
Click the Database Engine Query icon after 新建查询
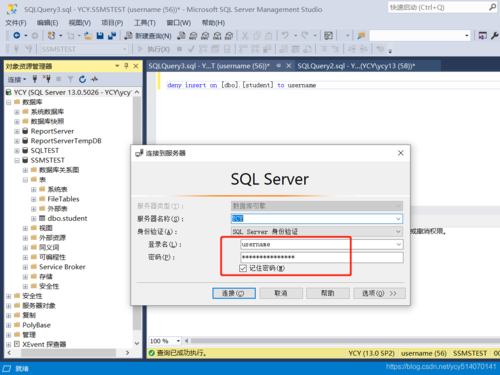181,36
